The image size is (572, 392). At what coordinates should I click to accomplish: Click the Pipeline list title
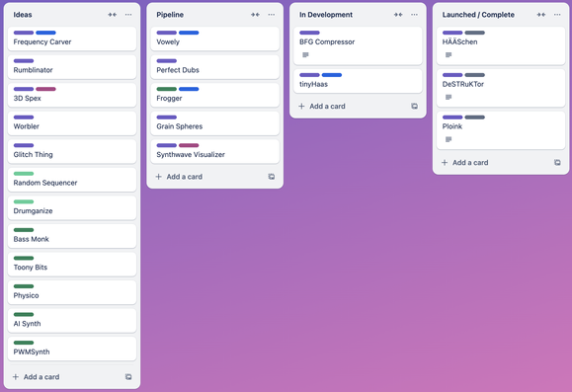tap(170, 15)
